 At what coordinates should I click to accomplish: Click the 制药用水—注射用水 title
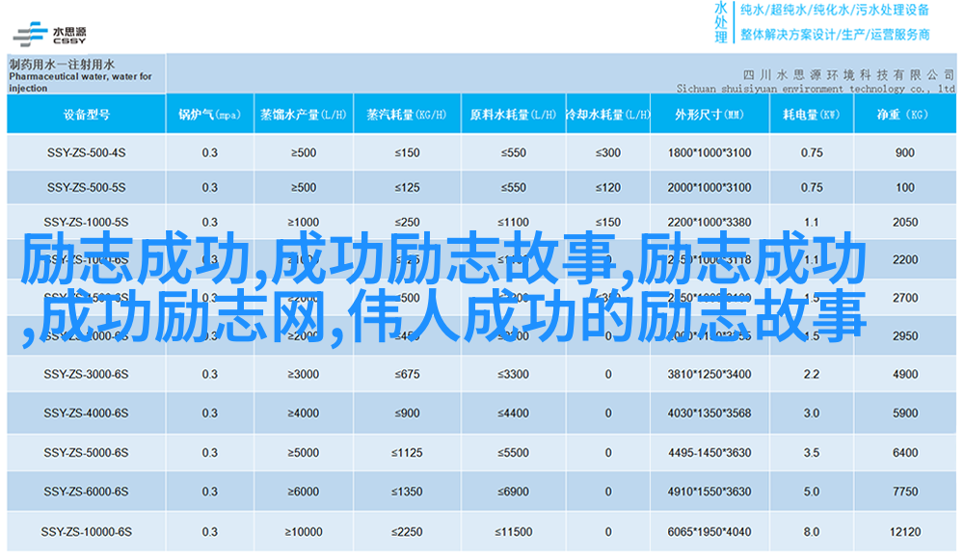(62, 64)
